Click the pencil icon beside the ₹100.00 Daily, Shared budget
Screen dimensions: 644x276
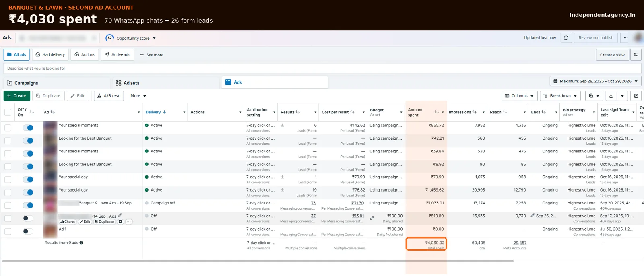[x=372, y=218]
